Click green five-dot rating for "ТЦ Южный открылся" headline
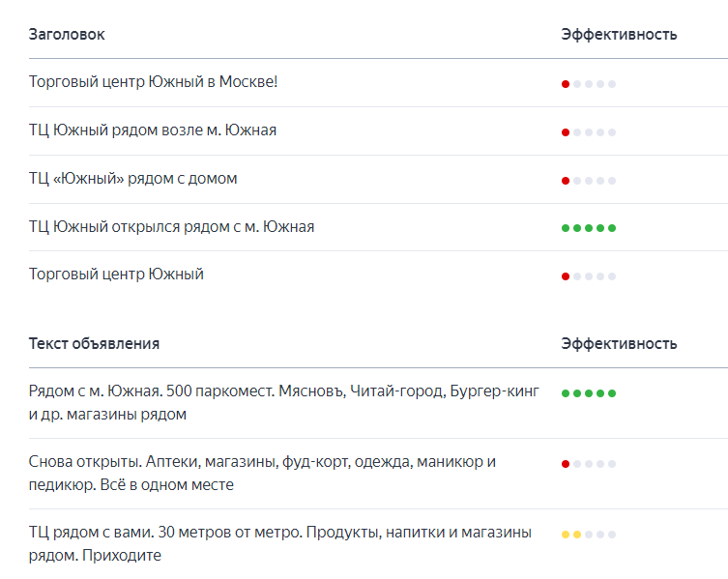 pyautogui.click(x=588, y=228)
